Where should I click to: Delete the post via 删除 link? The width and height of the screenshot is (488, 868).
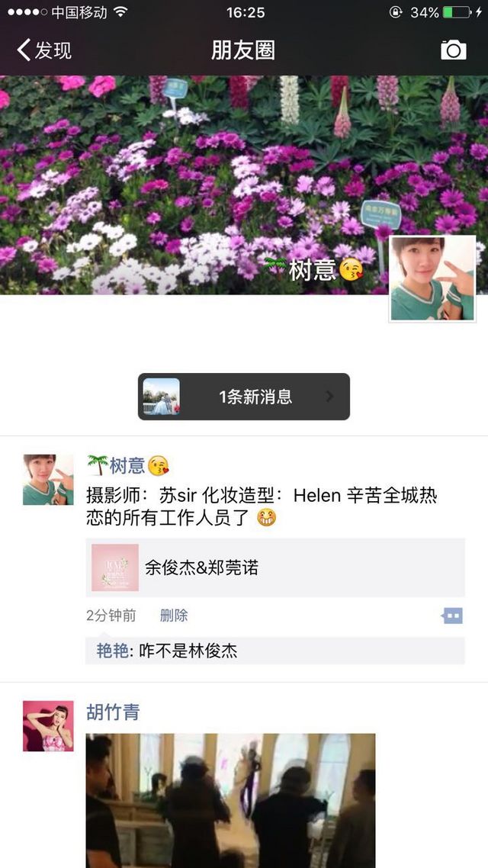(174, 615)
